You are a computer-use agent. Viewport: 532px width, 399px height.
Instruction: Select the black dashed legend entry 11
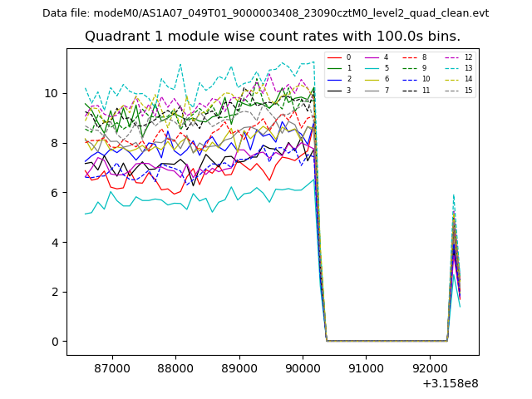(x=411, y=90)
